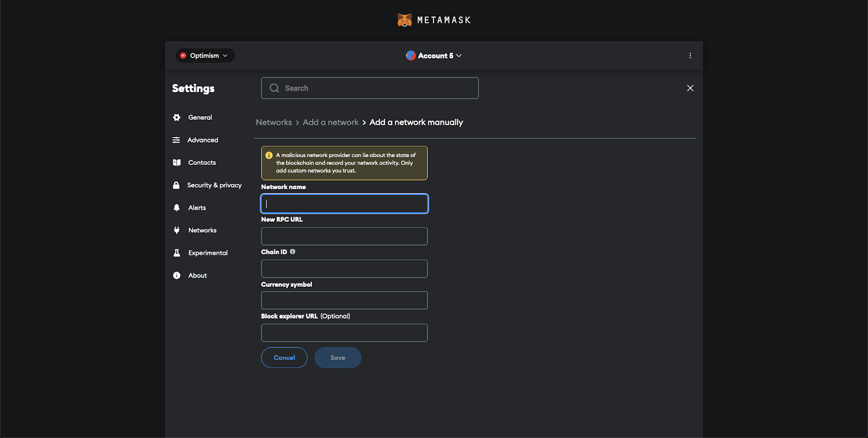The height and width of the screenshot is (438, 868).
Task: Click the plug icon beside Networks
Action: click(176, 230)
